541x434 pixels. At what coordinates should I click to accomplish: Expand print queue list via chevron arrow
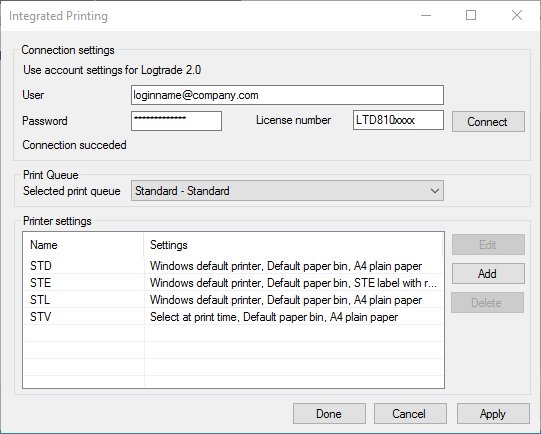point(435,190)
